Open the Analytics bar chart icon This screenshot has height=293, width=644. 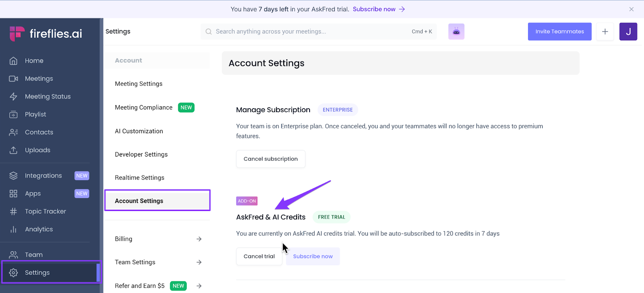pos(13,229)
